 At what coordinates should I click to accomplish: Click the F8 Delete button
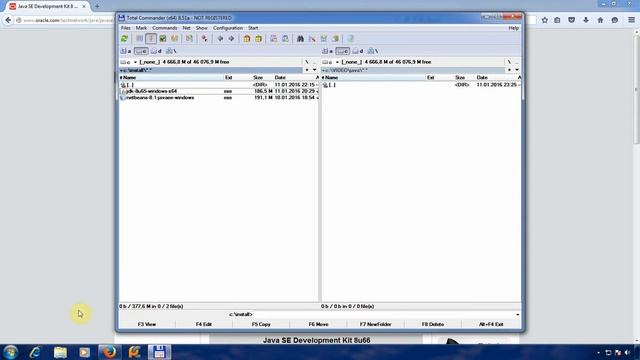433,324
